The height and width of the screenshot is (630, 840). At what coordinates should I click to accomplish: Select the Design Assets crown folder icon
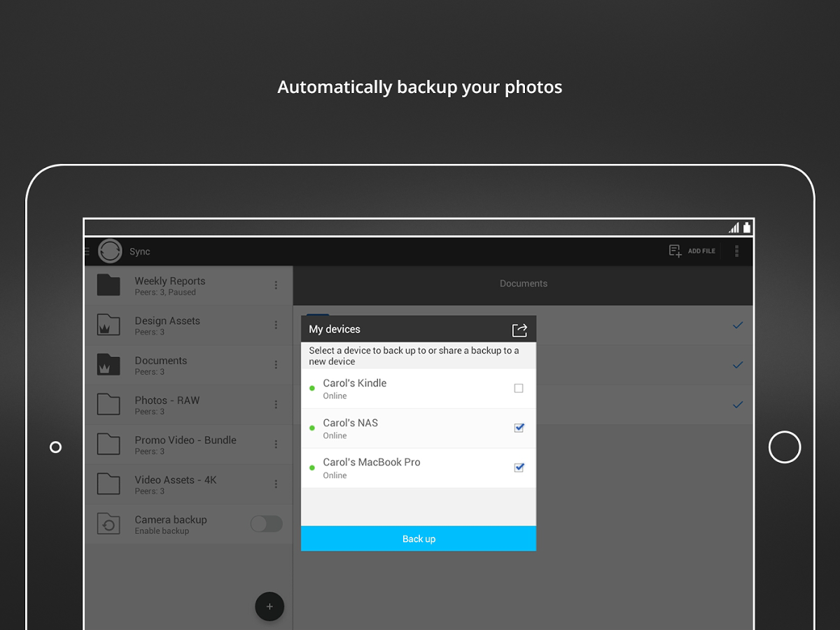tap(108, 325)
